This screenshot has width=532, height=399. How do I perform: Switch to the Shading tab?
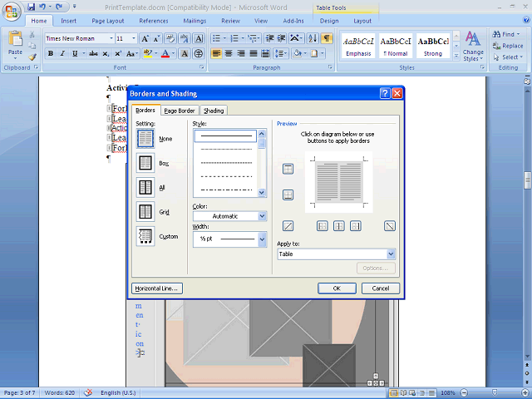[x=214, y=111]
